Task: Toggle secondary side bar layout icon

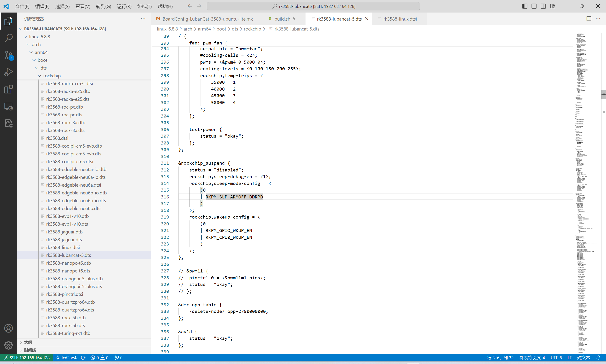Action: tap(544, 6)
